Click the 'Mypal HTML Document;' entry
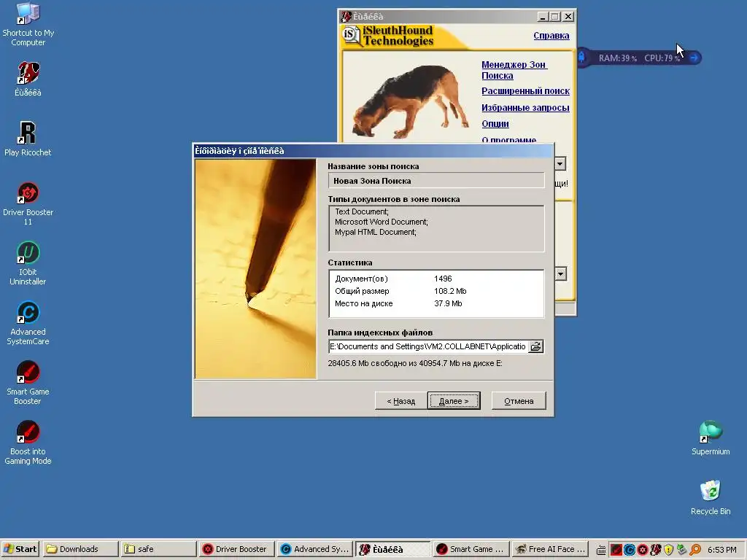This screenshot has height=560, width=747. click(376, 232)
